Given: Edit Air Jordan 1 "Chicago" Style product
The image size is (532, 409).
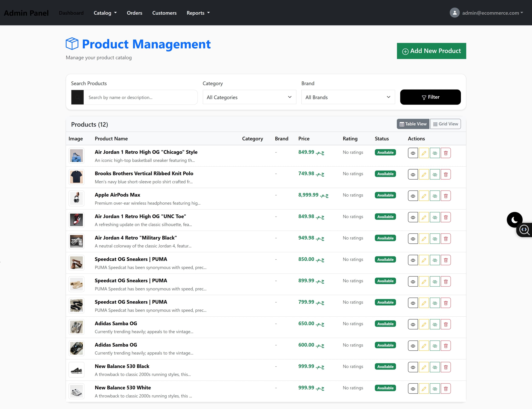Looking at the screenshot, I should click(x=424, y=153).
